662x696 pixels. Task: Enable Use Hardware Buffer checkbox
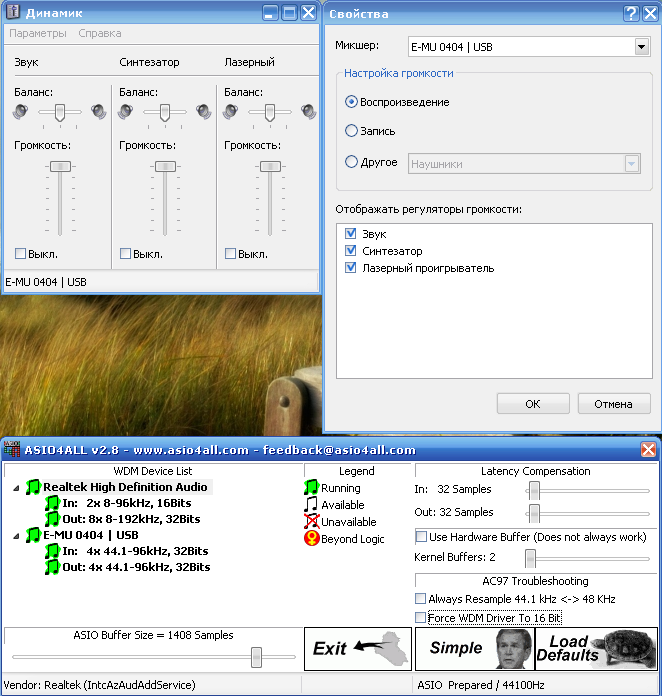[x=420, y=536]
